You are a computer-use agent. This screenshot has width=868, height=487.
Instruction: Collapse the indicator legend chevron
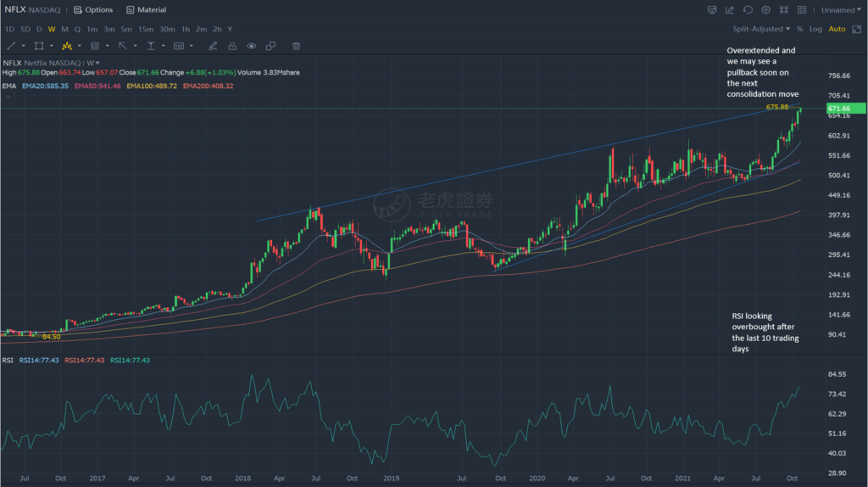[8, 97]
